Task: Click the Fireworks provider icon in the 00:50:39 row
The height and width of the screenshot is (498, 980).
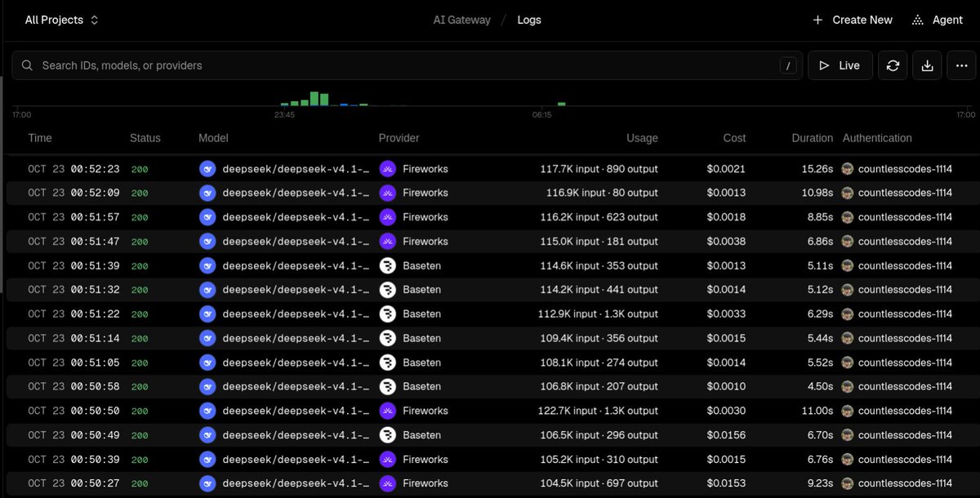Action: tap(387, 460)
